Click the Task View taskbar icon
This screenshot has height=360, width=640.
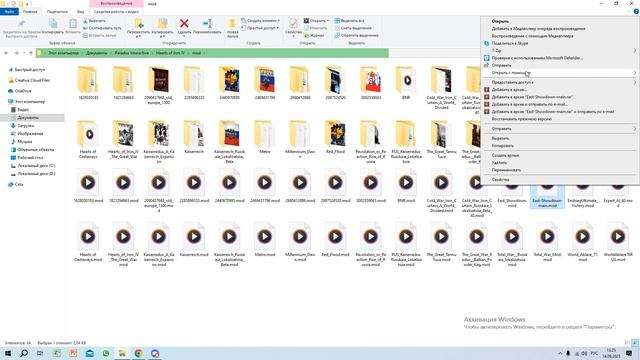click(x=40, y=353)
